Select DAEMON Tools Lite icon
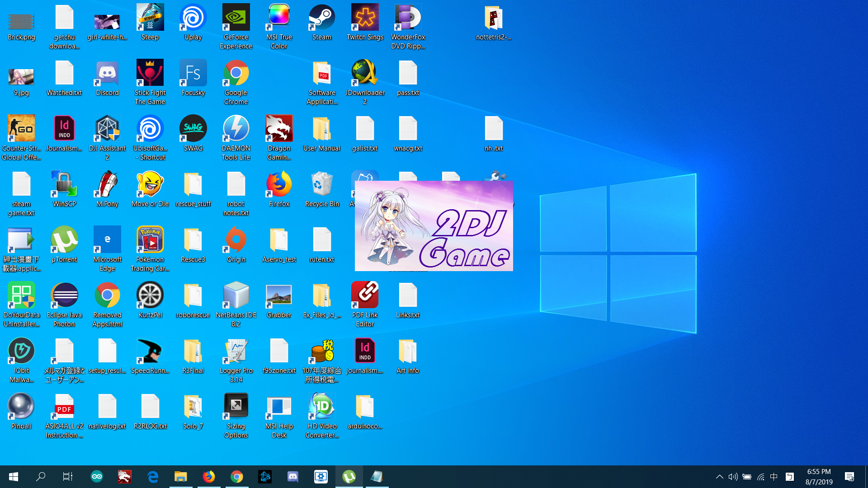Image resolution: width=868 pixels, height=488 pixels. click(236, 138)
